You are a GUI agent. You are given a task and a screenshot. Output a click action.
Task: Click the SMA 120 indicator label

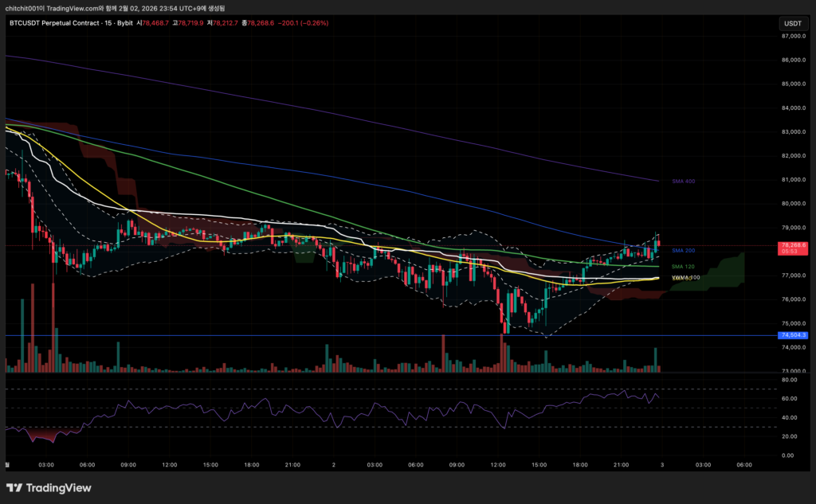pos(683,266)
